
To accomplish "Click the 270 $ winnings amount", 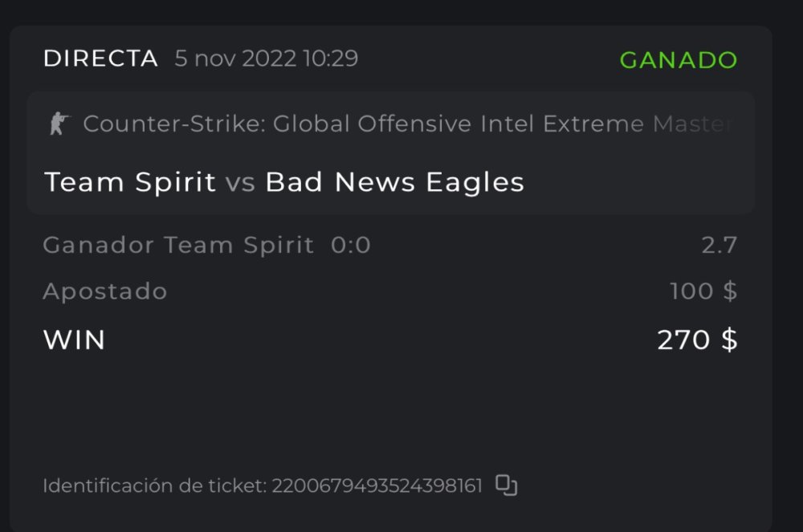I will (697, 340).
